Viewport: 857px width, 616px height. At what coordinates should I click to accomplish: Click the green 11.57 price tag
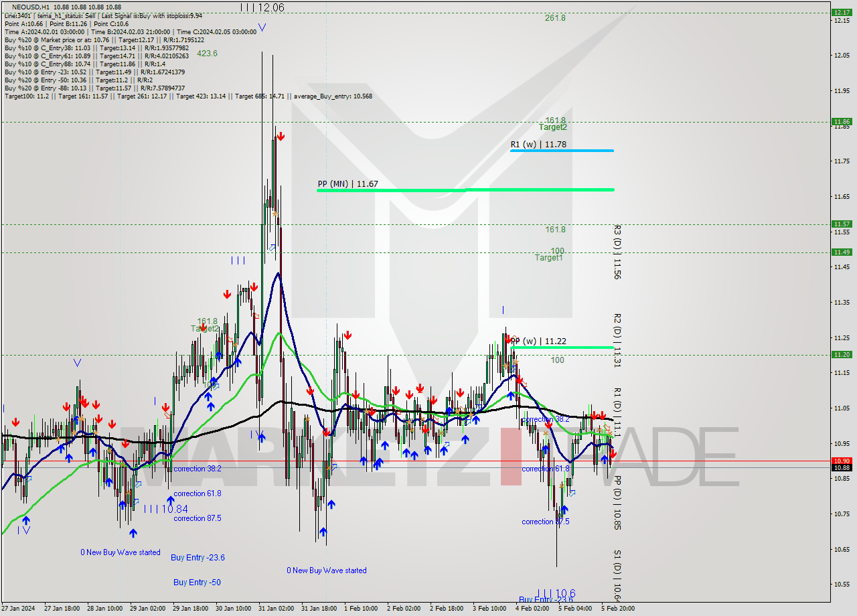point(841,224)
